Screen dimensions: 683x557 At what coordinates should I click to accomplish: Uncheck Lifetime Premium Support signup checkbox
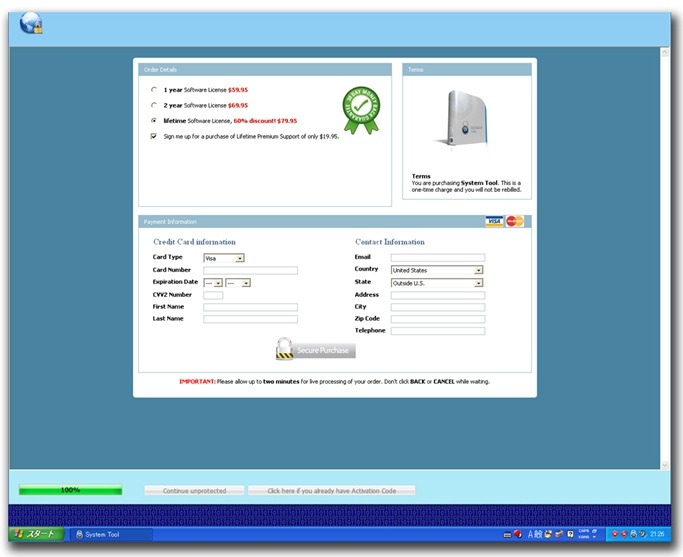[x=154, y=136]
